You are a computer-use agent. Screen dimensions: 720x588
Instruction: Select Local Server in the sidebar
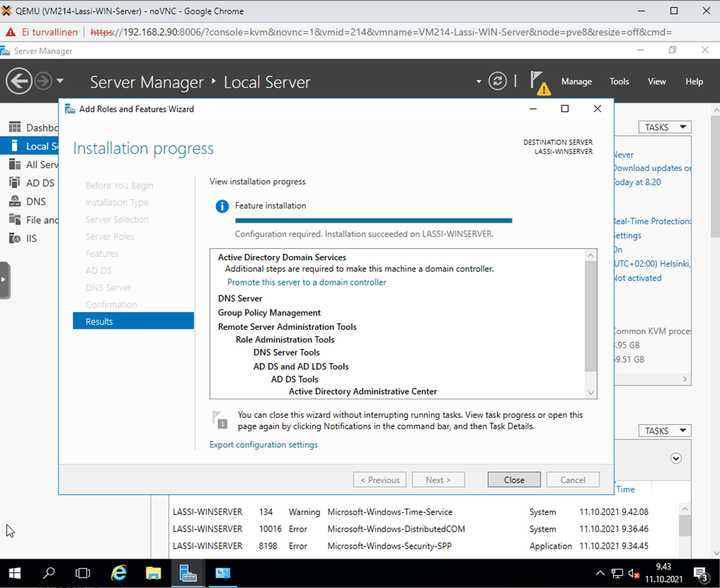30,146
